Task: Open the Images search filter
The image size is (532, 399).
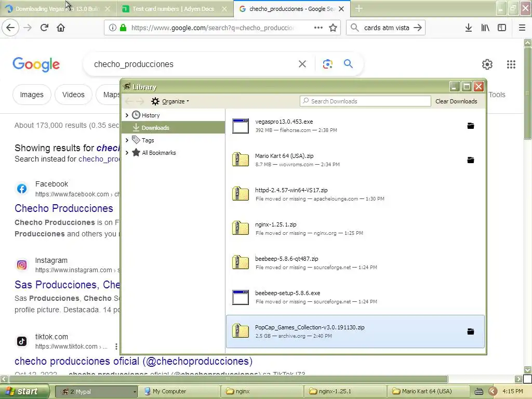Action: coord(32,95)
